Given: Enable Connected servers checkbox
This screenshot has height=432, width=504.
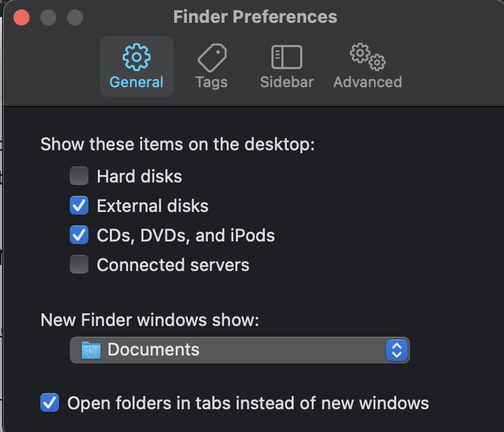Looking at the screenshot, I should (x=79, y=265).
